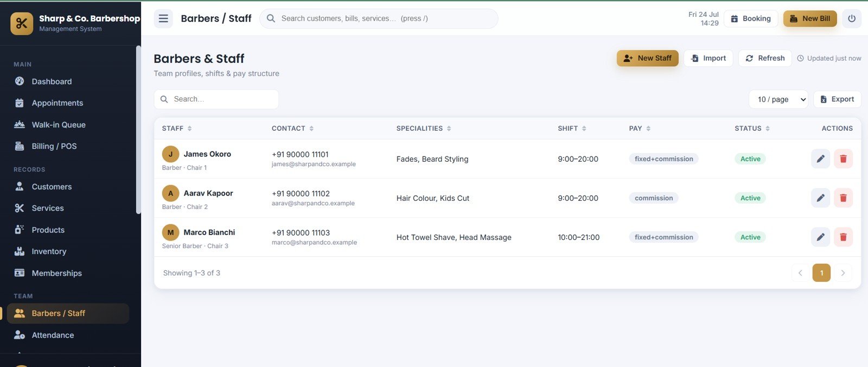Viewport: 868px width, 367px height.
Task: Click the staff table Search box
Action: click(216, 99)
